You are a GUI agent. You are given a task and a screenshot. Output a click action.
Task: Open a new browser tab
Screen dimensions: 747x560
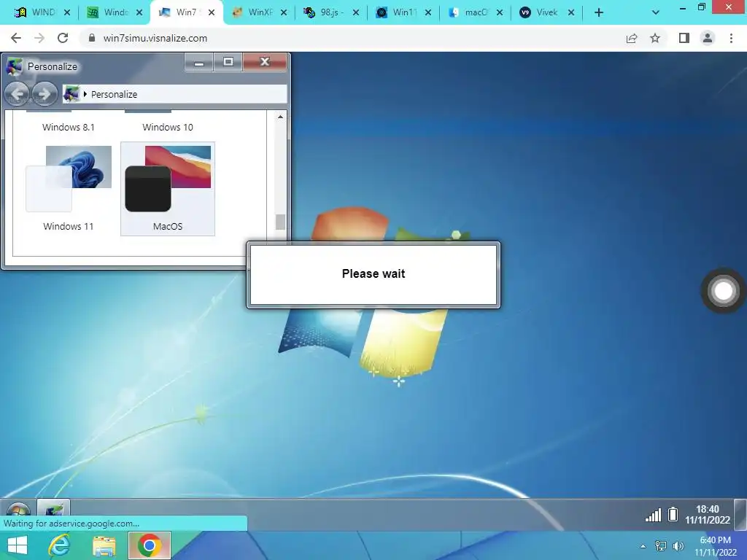pos(599,12)
